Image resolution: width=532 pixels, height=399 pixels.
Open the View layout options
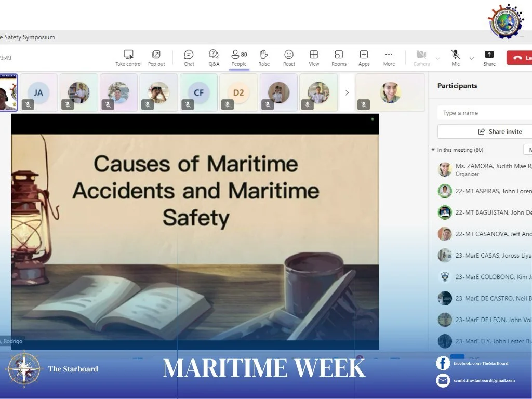[314, 58]
